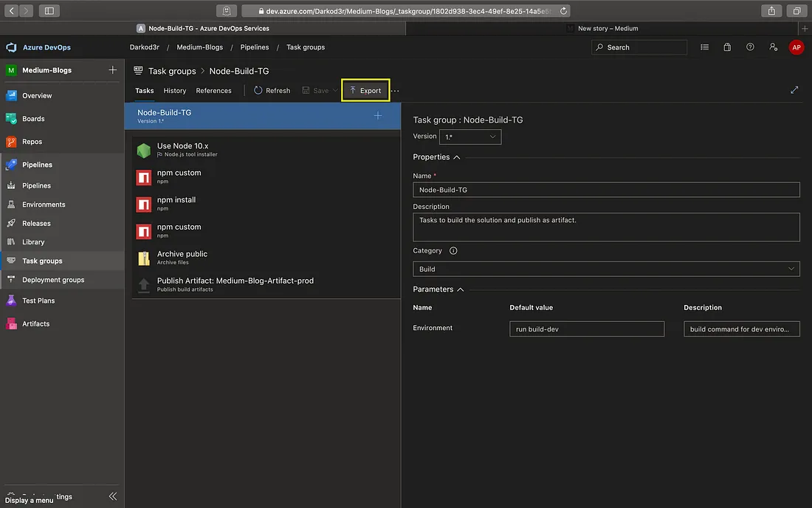
Task: Click the Export button
Action: 365,91
